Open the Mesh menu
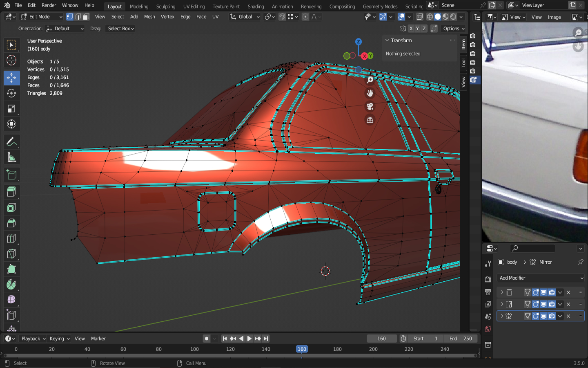Image resolution: width=588 pixels, height=368 pixels. click(149, 17)
